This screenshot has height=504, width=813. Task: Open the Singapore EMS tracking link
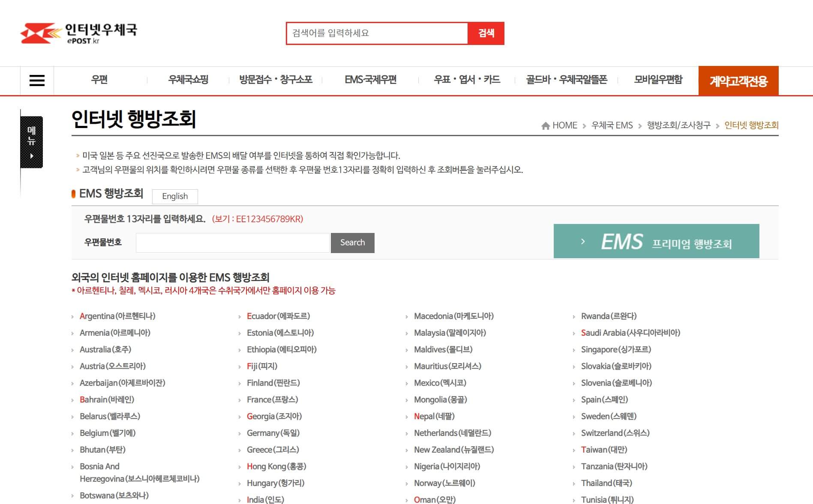pyautogui.click(x=615, y=349)
